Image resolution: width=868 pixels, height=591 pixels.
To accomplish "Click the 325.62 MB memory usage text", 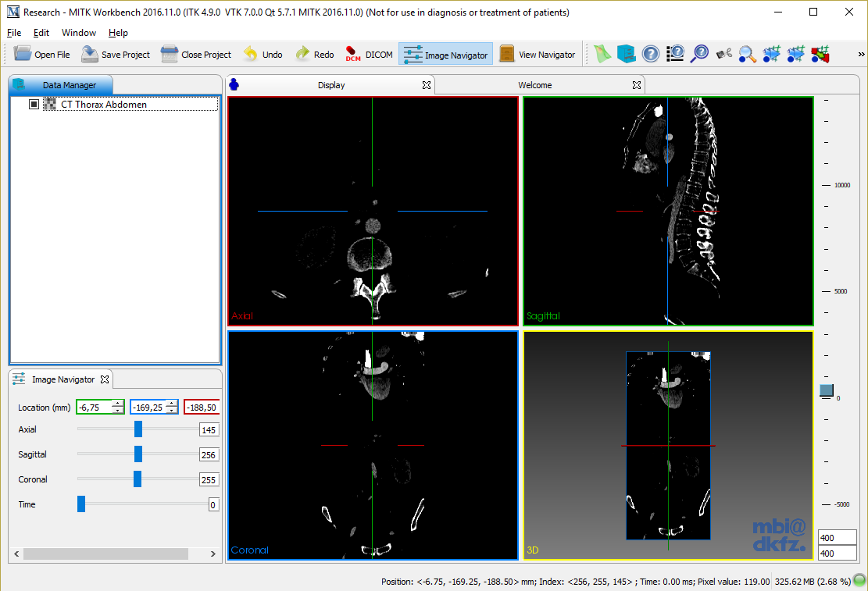I will (813, 581).
